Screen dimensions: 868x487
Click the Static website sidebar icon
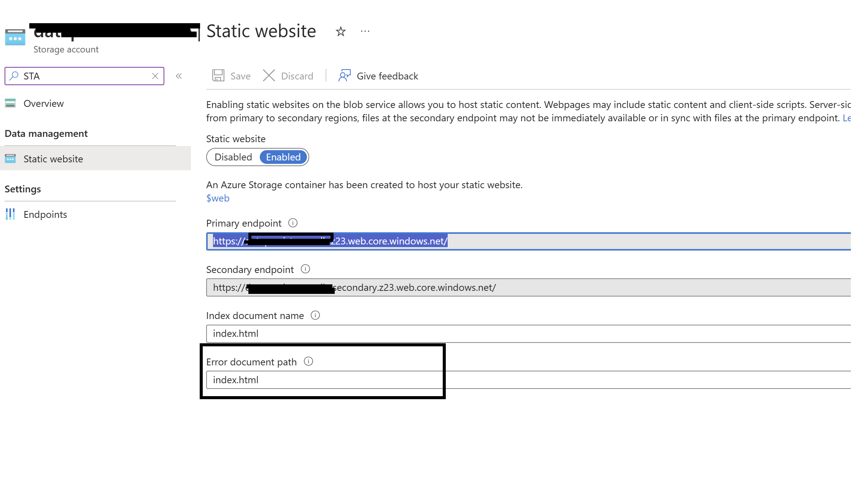coord(10,158)
